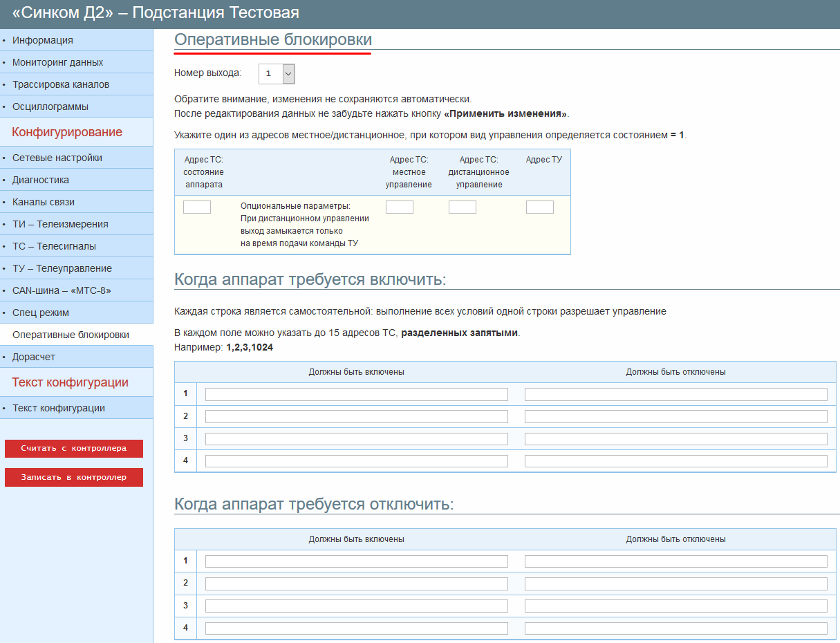The height and width of the screenshot is (643, 840).
Task: Click row 2 Должны быть включены field for отключить
Action: pos(356,584)
